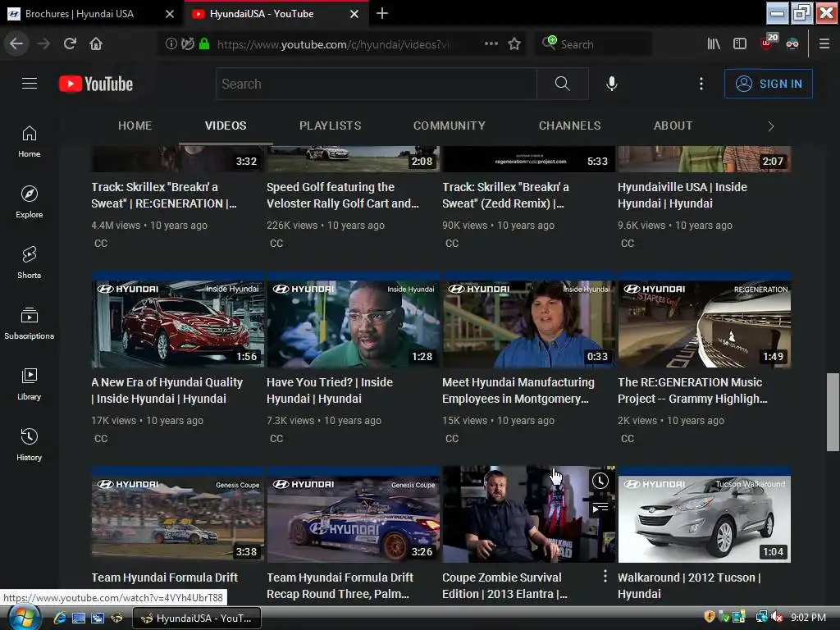Open Firefox application hamburger menu

tap(824, 44)
